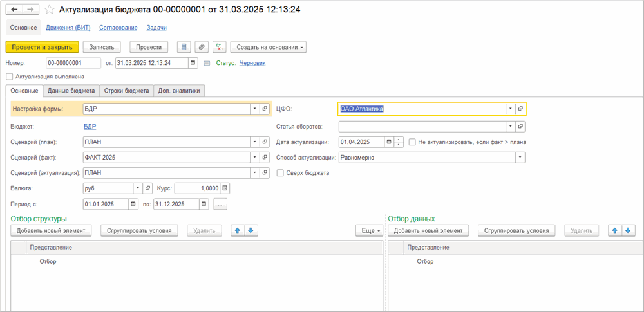Tick the Сверх бюджета checkbox

[280, 173]
